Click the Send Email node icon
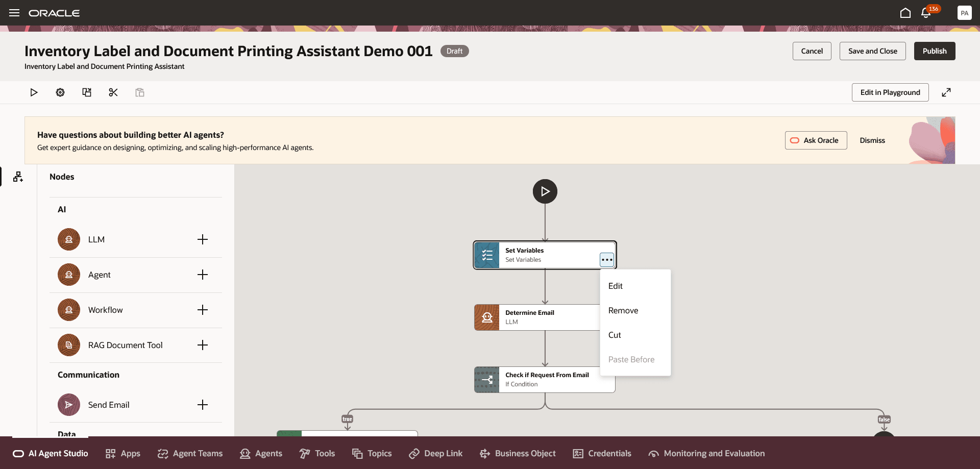The image size is (980, 469). click(69, 405)
